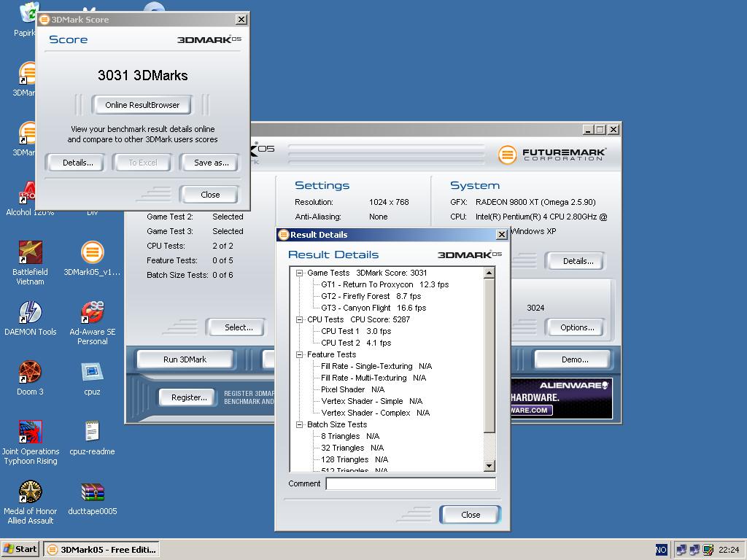Open the Windows Start menu
The height and width of the screenshot is (560, 747).
[20, 550]
